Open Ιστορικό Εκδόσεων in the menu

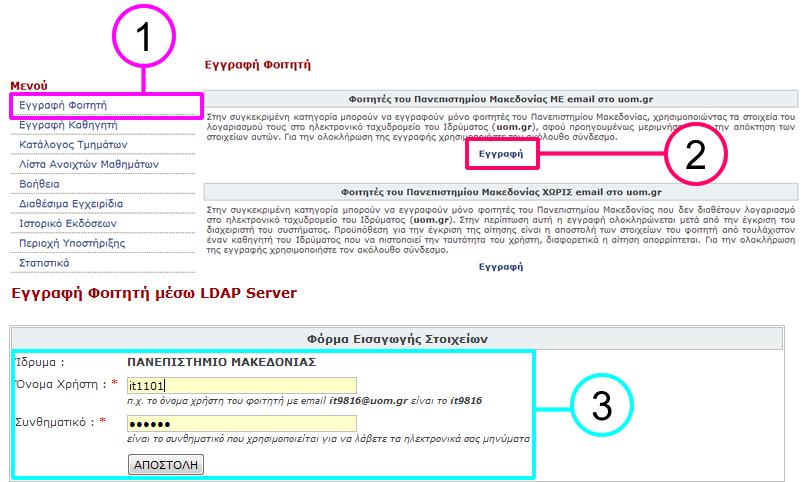click(67, 224)
